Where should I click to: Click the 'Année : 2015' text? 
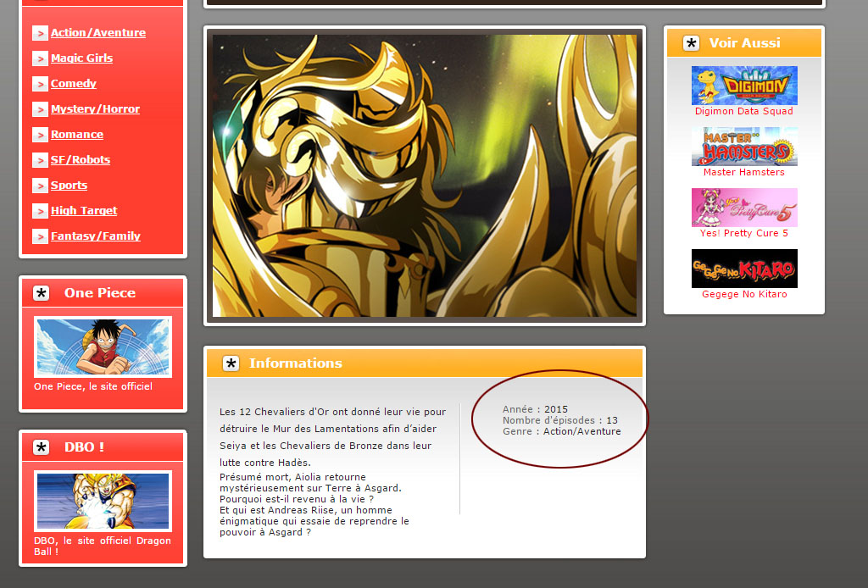point(536,409)
